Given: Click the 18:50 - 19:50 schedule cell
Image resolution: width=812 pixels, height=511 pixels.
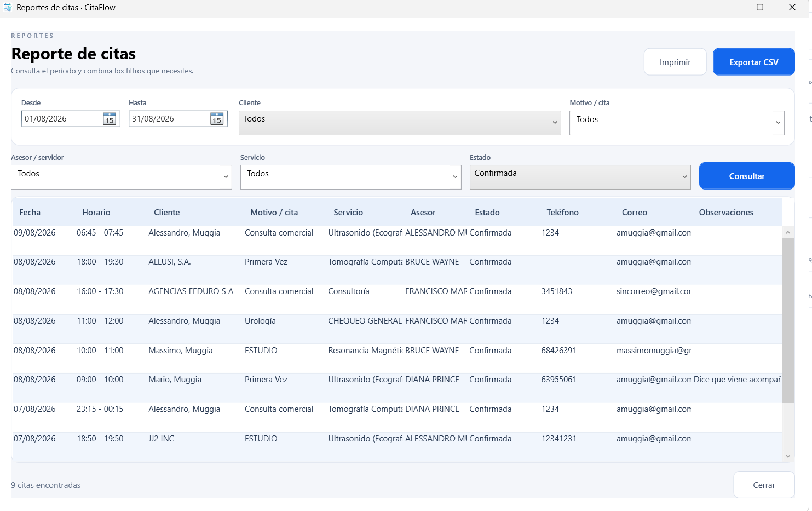Looking at the screenshot, I should 100,439.
